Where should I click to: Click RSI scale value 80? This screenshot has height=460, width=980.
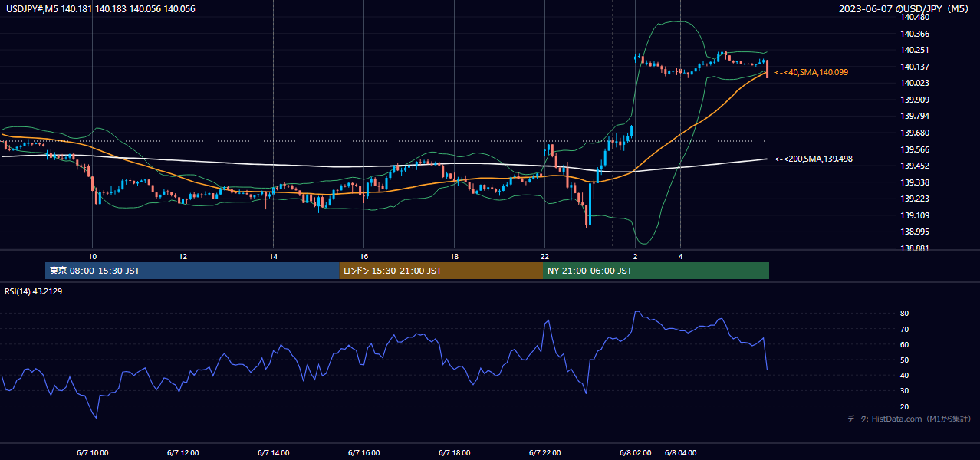(x=905, y=314)
